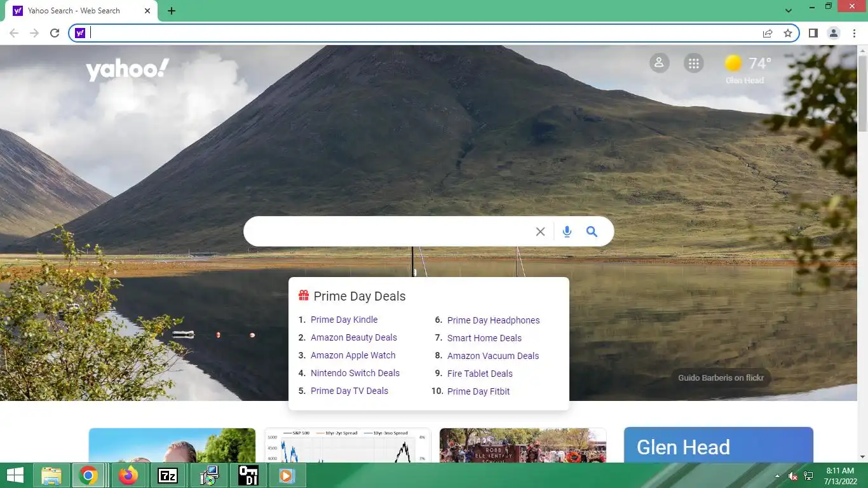Open Prime Day Kindle link
868x488 pixels.
click(344, 320)
